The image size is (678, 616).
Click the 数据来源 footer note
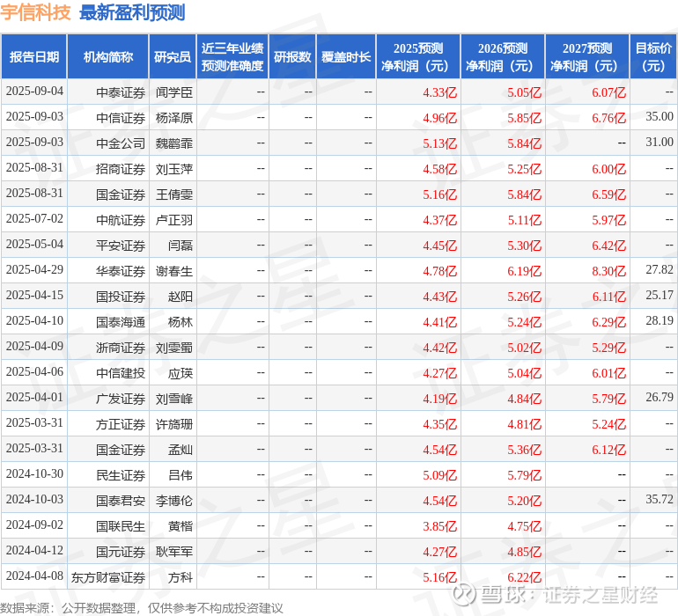(142, 608)
